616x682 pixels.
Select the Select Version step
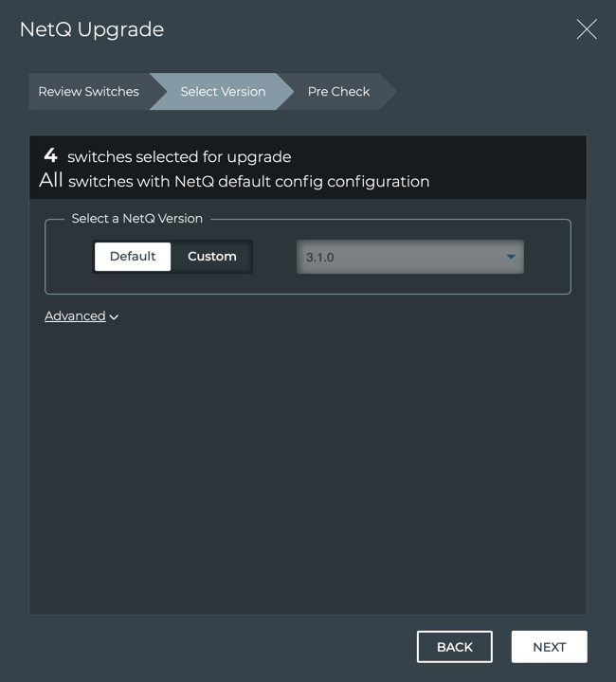[223, 92]
